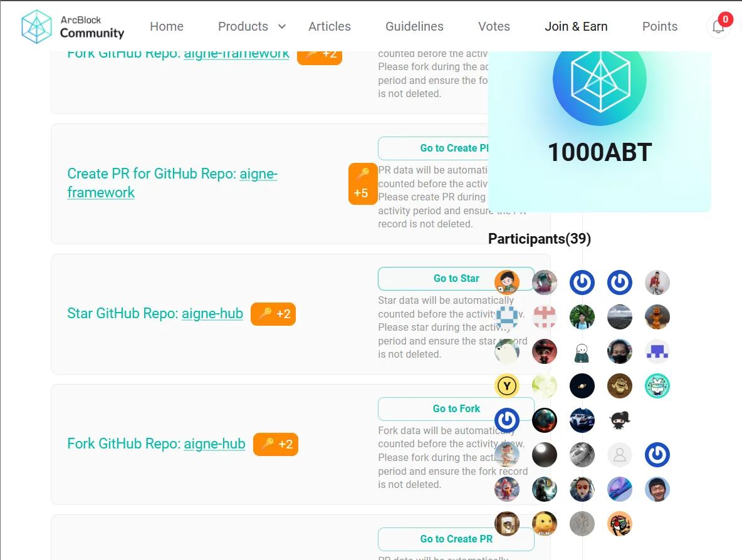This screenshot has width=742, height=560.
Task: Open the Saturn planet on black avatar
Action: (582, 386)
